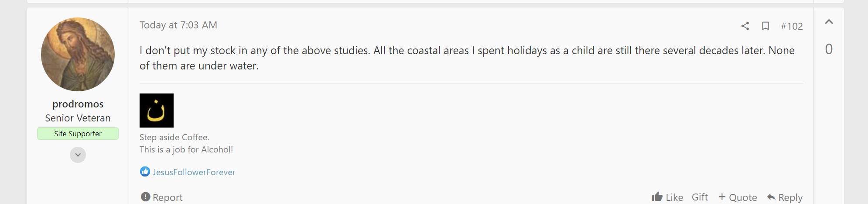
Task: Click the exclamation Report icon
Action: pyautogui.click(x=145, y=197)
